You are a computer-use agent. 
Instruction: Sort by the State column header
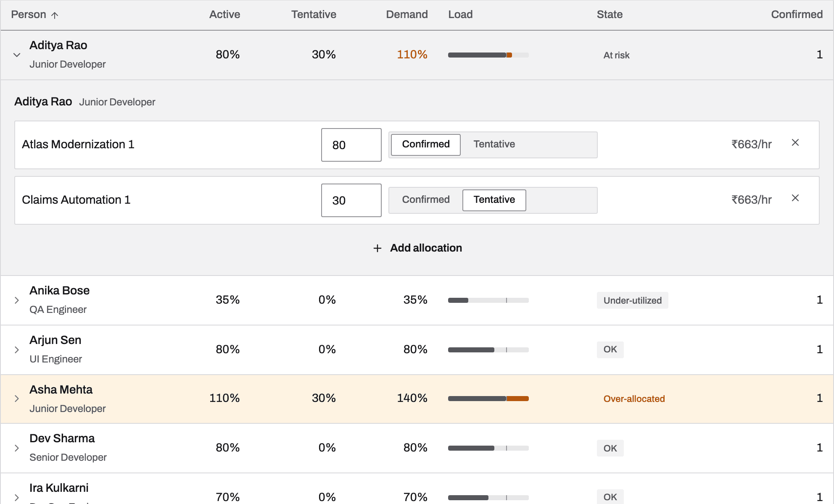pyautogui.click(x=610, y=15)
